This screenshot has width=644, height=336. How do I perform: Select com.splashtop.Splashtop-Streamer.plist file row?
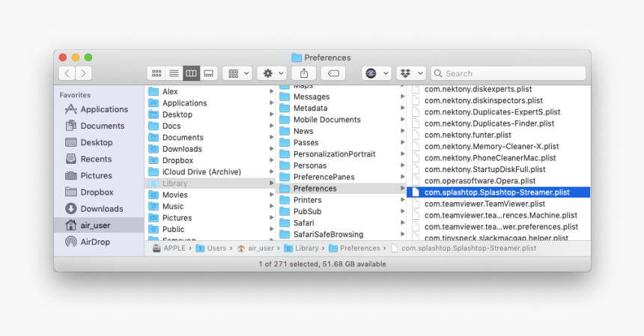[498, 192]
